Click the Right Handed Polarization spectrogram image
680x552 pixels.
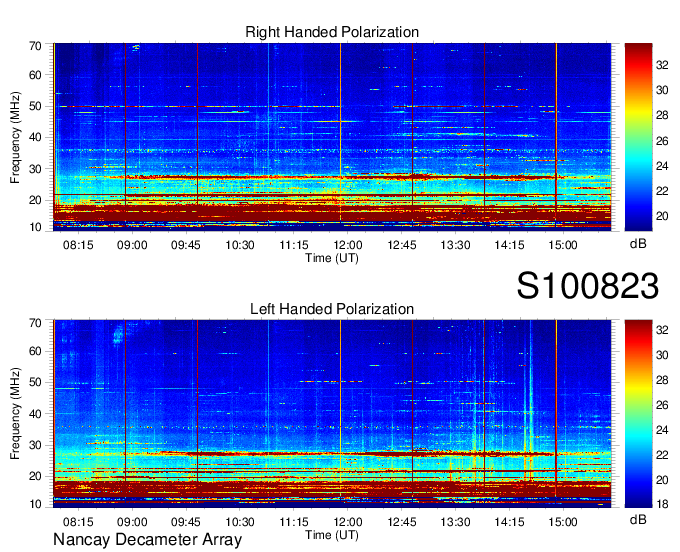tap(332, 137)
